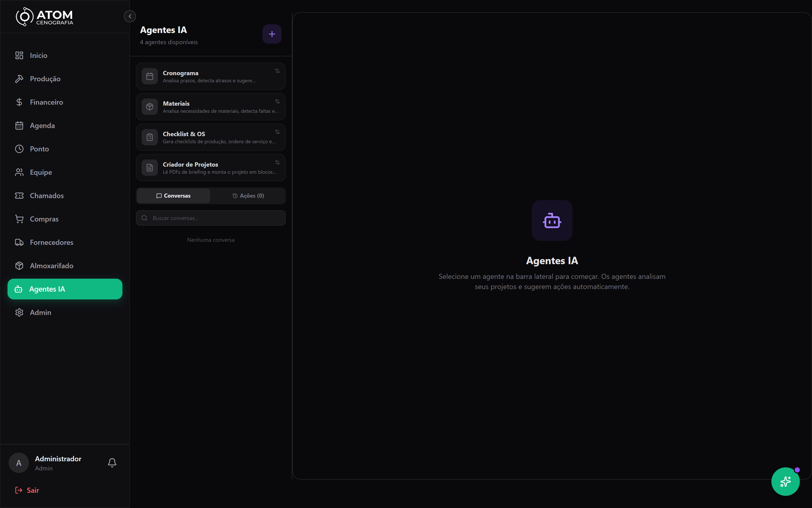Add a new agent with plus button
812x508 pixels.
[x=272, y=34]
